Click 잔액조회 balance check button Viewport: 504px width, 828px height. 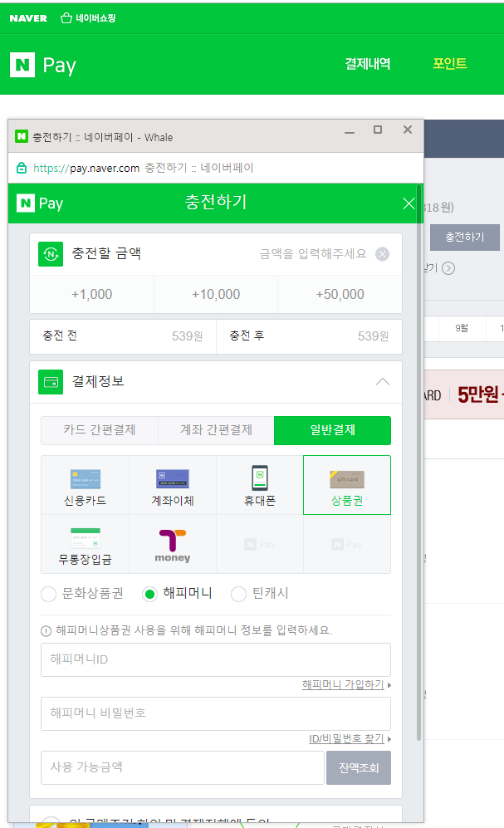coord(359,768)
